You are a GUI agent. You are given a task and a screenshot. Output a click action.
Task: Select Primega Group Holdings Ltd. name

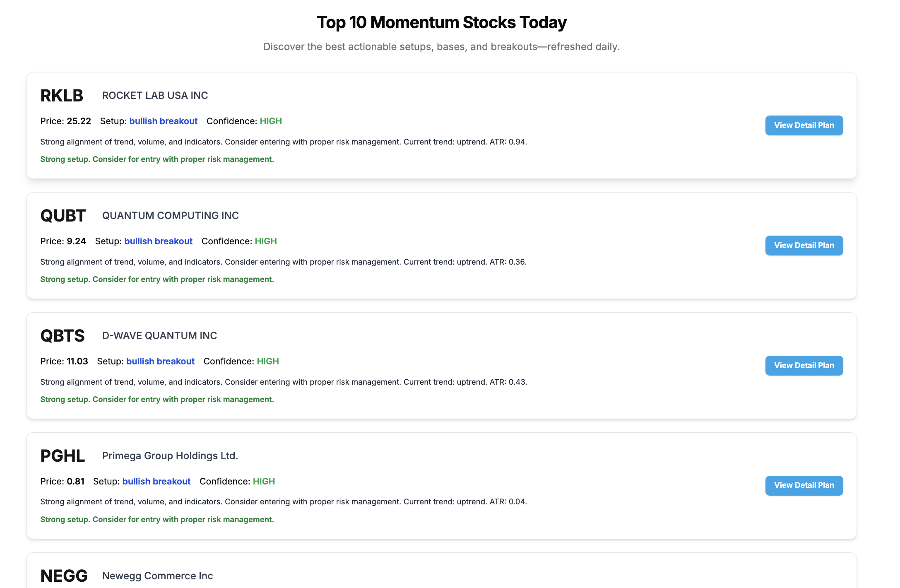click(170, 456)
